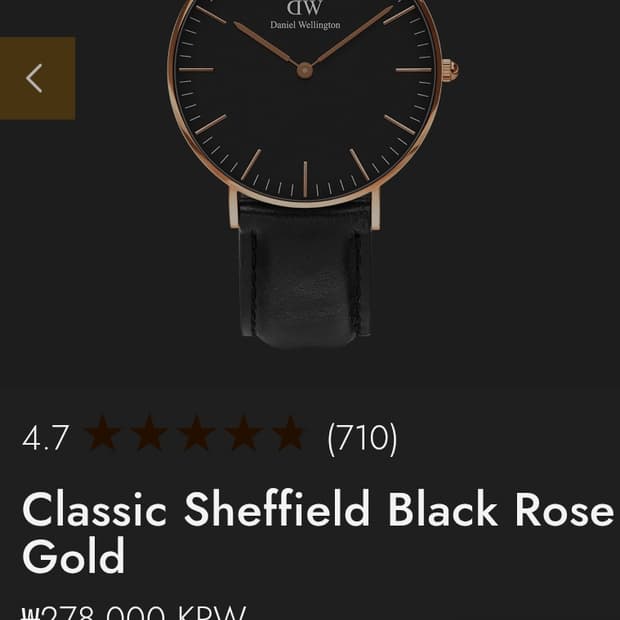The image size is (620, 620).
Task: Go back using the left chevron arrow
Action: click(x=34, y=78)
